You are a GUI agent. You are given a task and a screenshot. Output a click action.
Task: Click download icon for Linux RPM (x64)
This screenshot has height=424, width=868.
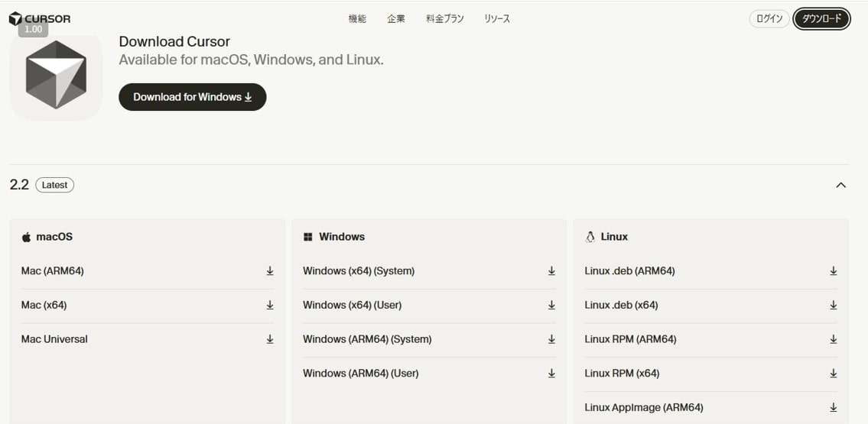tap(833, 374)
